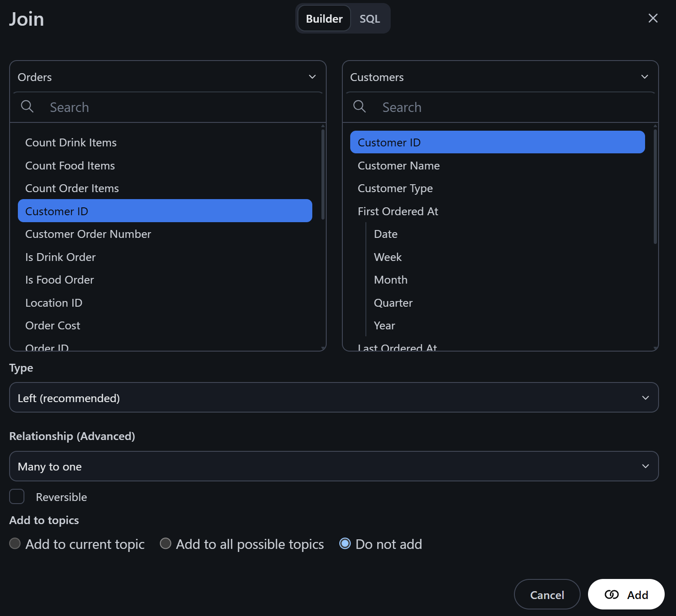Select the Add to current topic radio
The height and width of the screenshot is (616, 676).
15,544
